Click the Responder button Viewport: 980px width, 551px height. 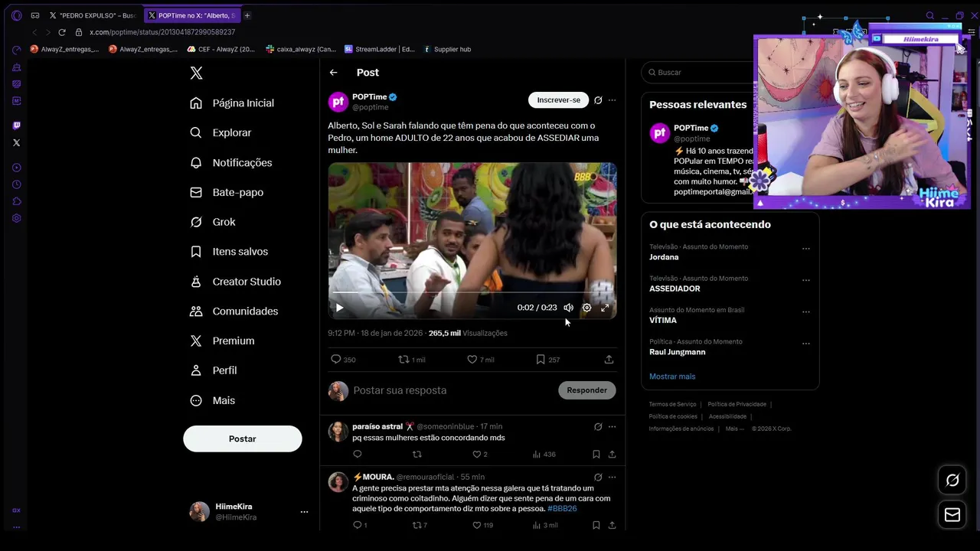(586, 390)
